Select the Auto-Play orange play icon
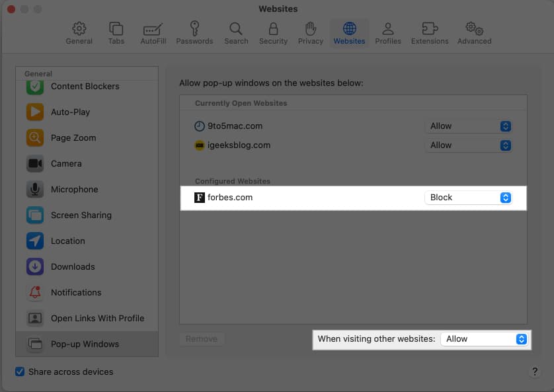 35,112
